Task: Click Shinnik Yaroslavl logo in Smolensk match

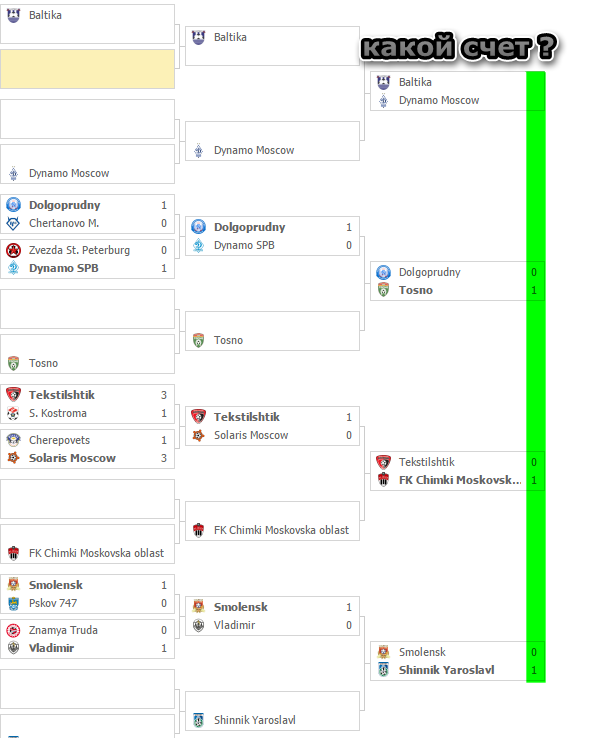Action: click(x=384, y=670)
